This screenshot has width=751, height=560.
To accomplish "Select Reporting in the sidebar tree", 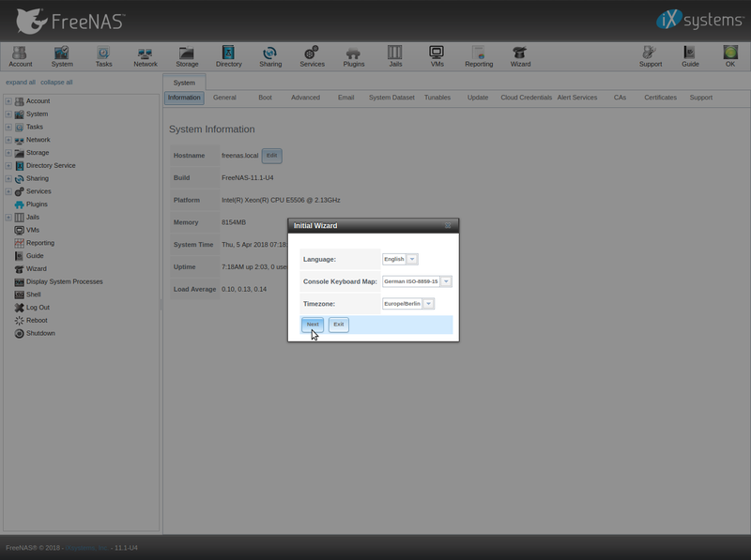I will (35, 243).
